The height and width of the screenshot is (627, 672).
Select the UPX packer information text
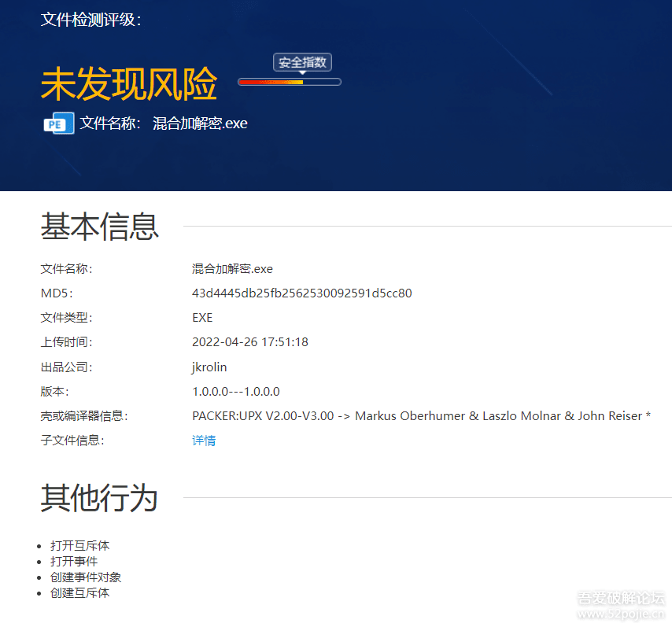point(421,415)
